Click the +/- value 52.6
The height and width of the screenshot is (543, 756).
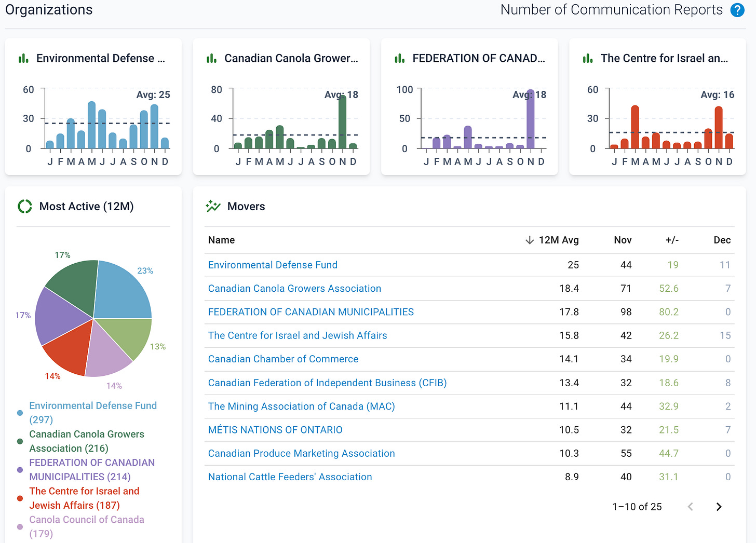coord(669,289)
